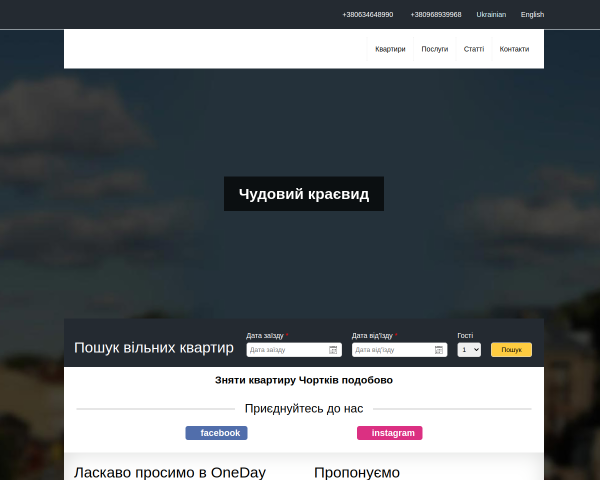Open the Послуги menu item

[x=434, y=49]
